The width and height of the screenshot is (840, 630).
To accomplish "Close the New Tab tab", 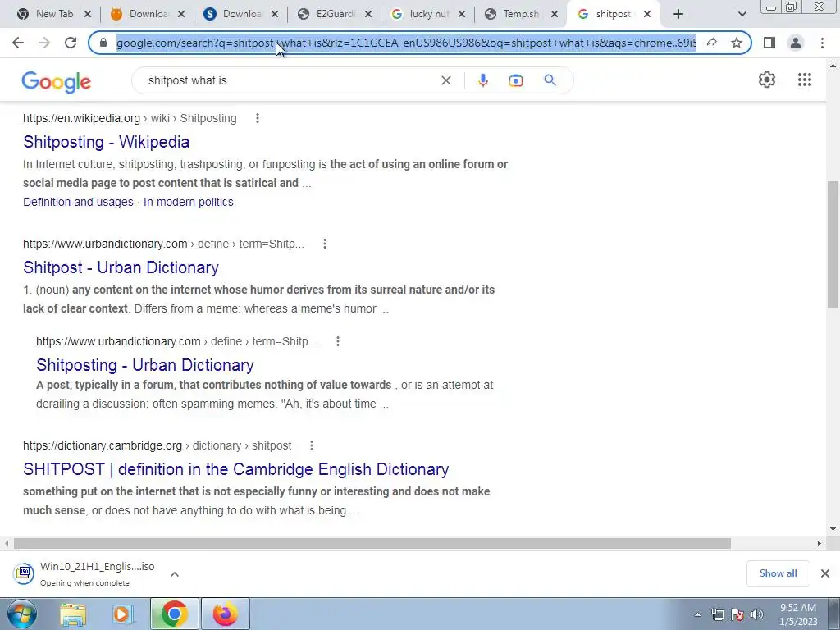I will (88, 15).
